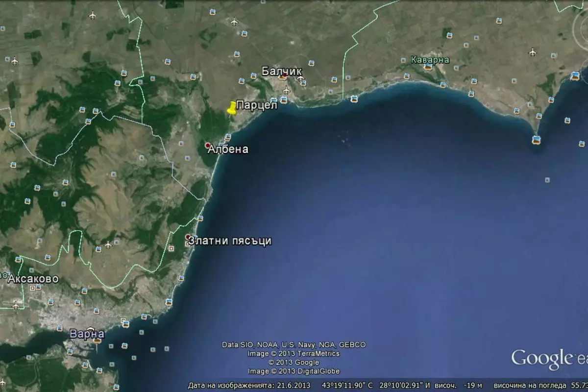Click the navigation compass ring at the top-right edge
Screen dimensions: 588x392
pos(580,29)
